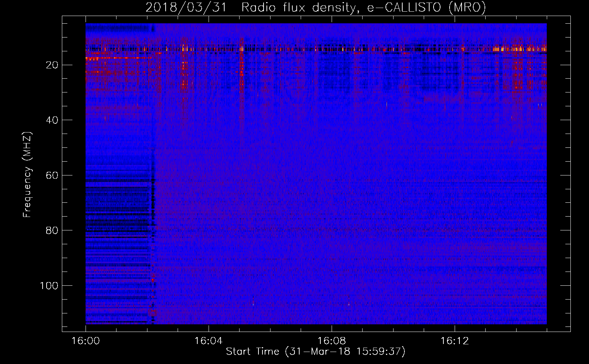The image size is (589, 364).
Task: Click the plot title '2018/03/31 Radio flux density'
Action: click(x=316, y=7)
